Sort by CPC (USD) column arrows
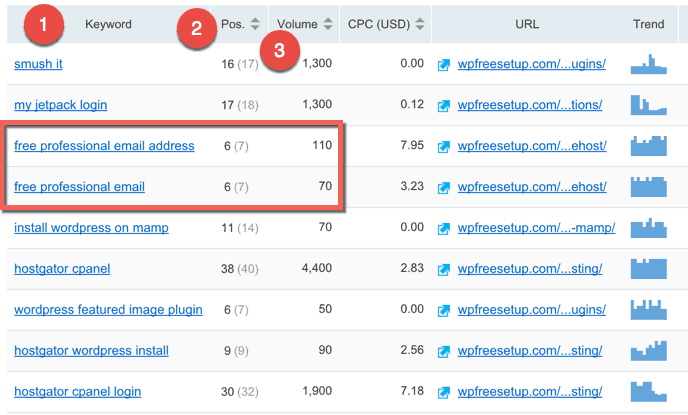The image size is (688, 415). 420,24
